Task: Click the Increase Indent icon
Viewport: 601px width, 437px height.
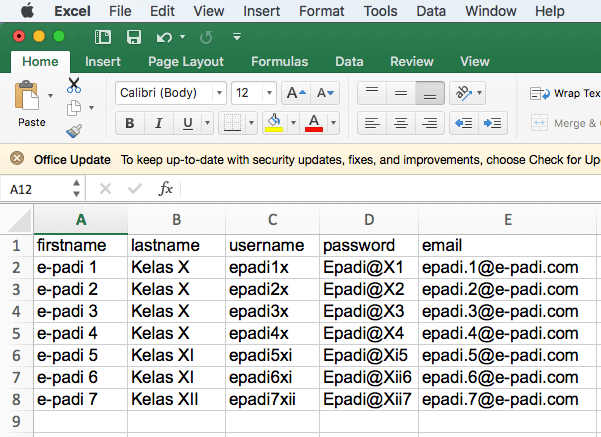Action: point(492,123)
